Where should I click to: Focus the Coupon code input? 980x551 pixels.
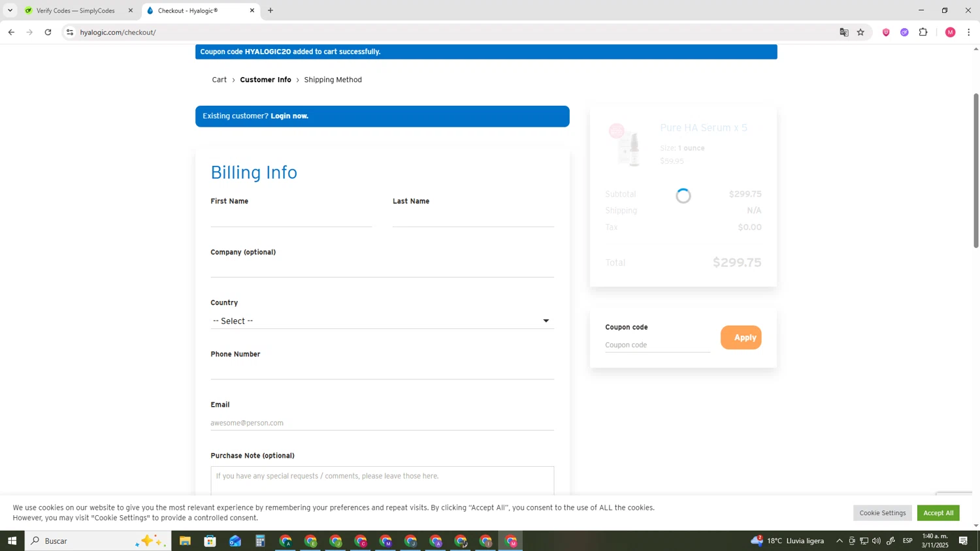(657, 345)
